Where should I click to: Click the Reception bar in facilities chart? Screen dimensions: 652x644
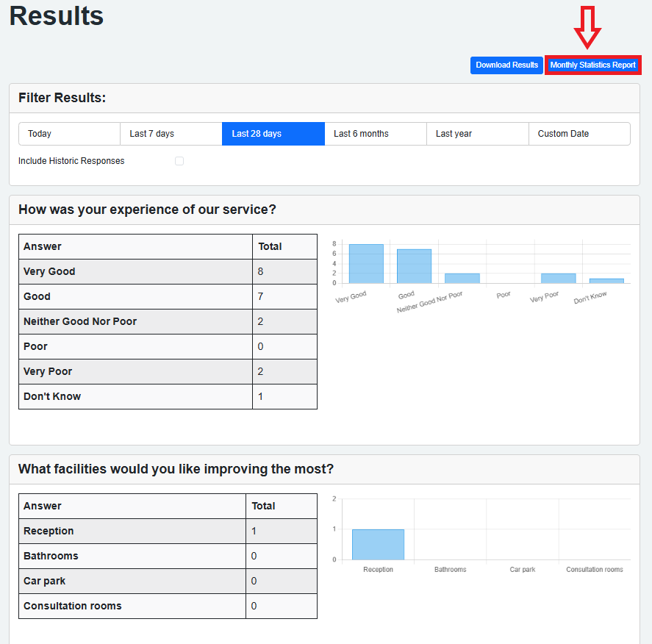[x=378, y=544]
